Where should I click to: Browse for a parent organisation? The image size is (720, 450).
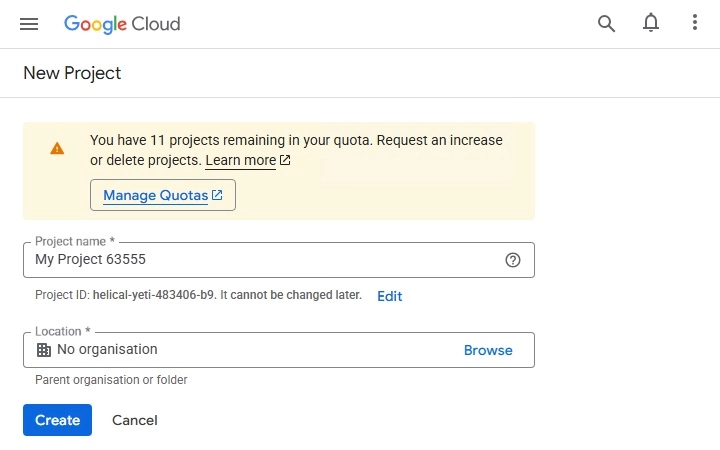[488, 350]
